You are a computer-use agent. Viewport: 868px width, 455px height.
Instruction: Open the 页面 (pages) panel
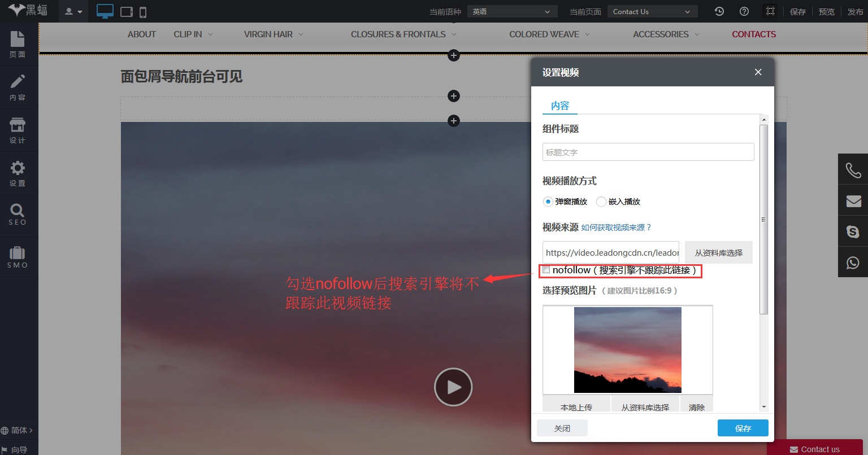point(18,44)
